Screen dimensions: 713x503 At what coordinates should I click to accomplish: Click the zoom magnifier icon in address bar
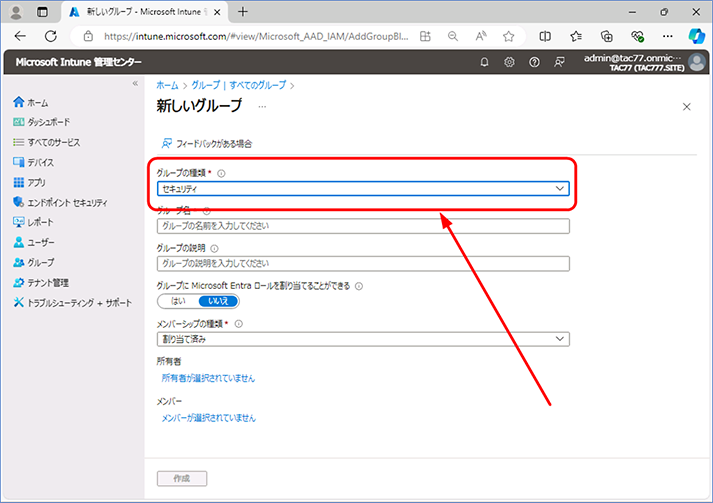coord(453,36)
